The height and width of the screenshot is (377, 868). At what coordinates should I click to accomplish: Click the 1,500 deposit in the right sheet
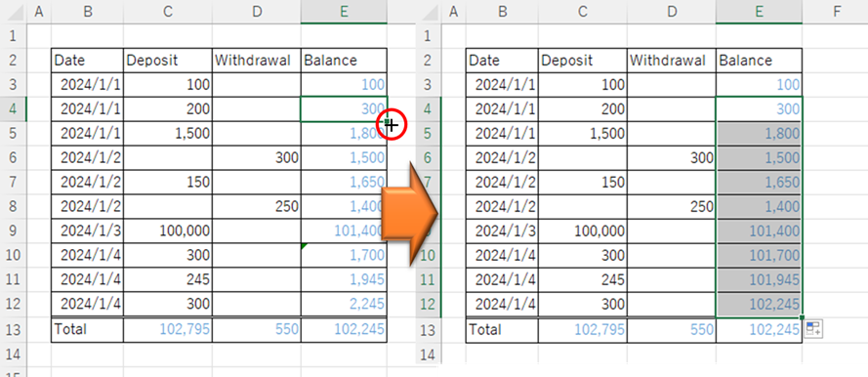click(582, 134)
